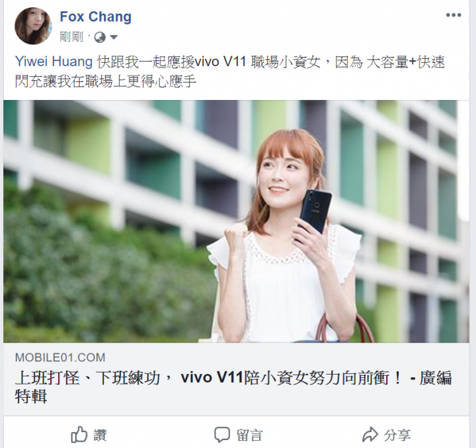Viewport: 476px width, 448px height.
Task: Click the 讚 like button label
Action: point(100,435)
